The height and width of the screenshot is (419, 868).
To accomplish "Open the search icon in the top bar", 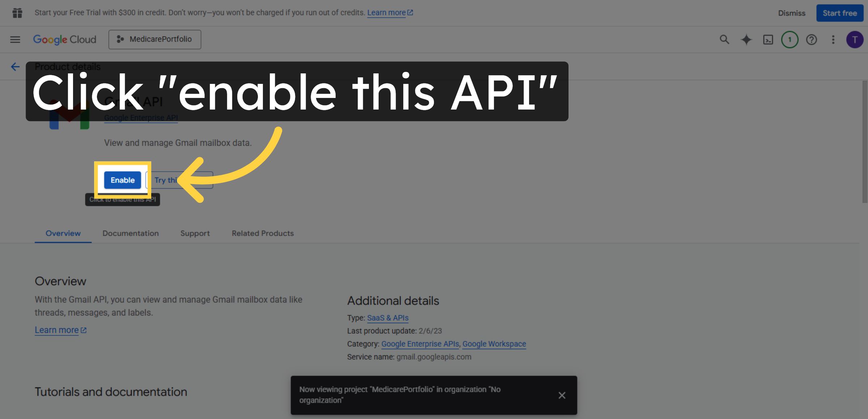I will coord(724,39).
